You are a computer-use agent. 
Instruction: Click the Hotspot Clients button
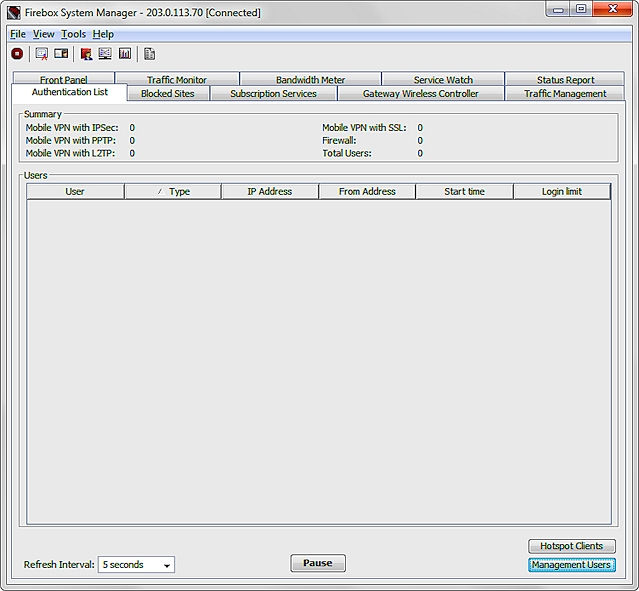(571, 546)
